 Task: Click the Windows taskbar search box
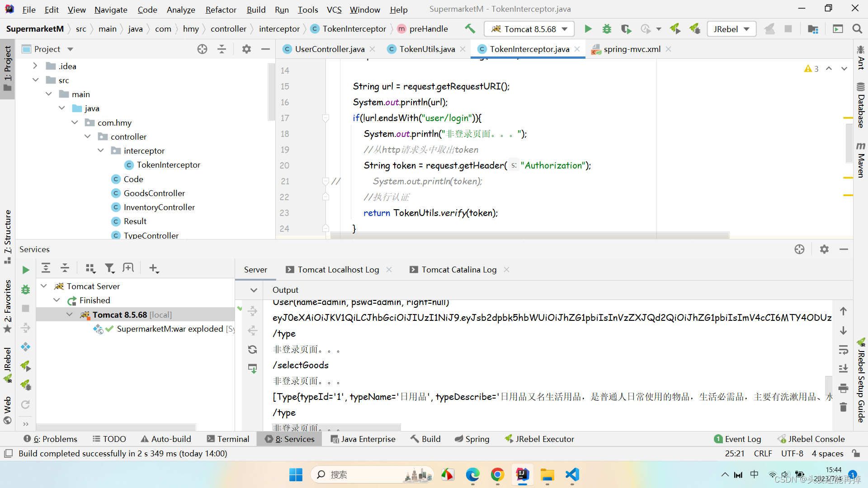[x=372, y=474]
